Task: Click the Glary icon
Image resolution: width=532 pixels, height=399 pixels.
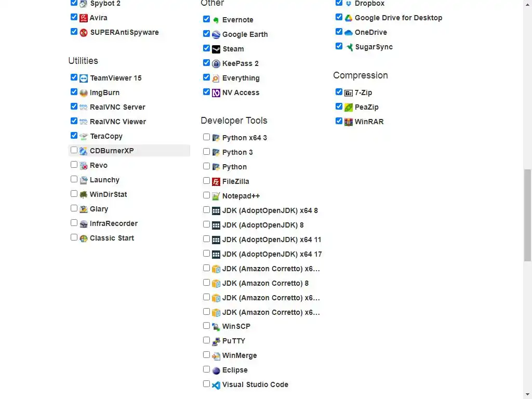Action: point(84,209)
